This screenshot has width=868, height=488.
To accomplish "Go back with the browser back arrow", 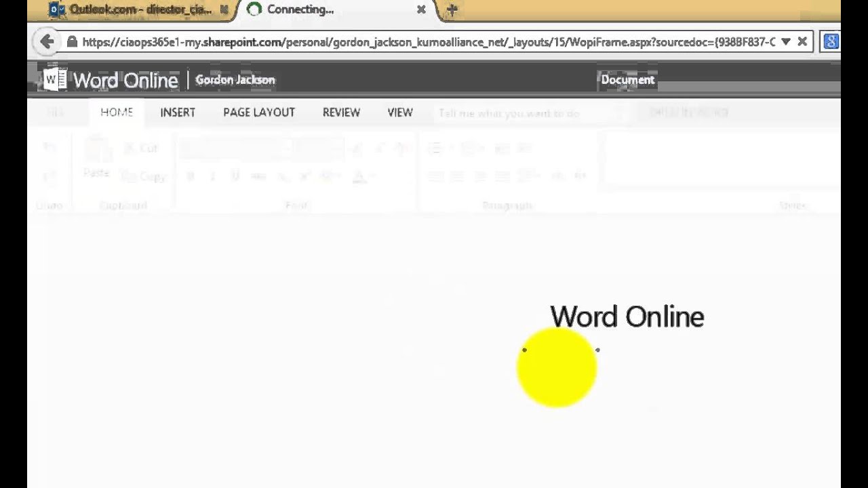I will pyautogui.click(x=47, y=42).
